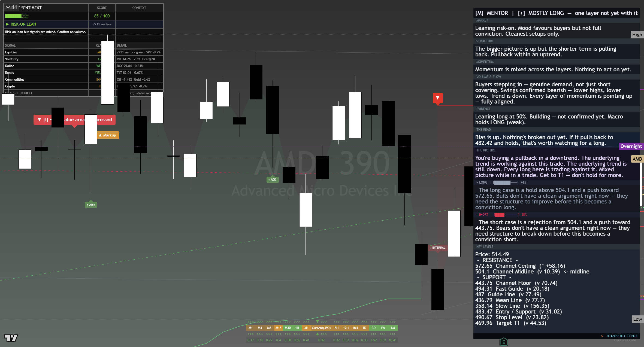Click the green up triangle below Current(390)

[x=317, y=334]
